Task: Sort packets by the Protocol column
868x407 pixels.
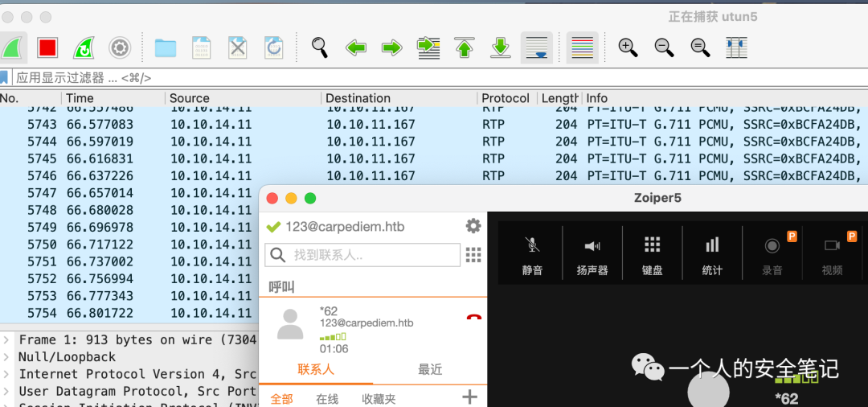Action: pyautogui.click(x=507, y=98)
